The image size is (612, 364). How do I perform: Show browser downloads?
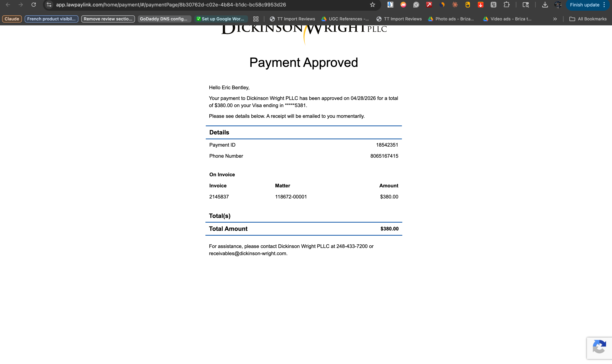545,5
